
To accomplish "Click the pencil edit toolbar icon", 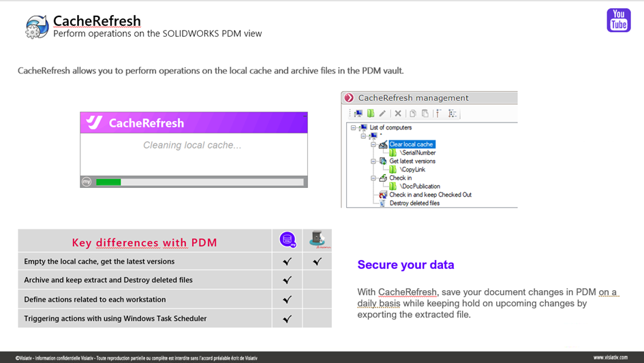I will [382, 113].
